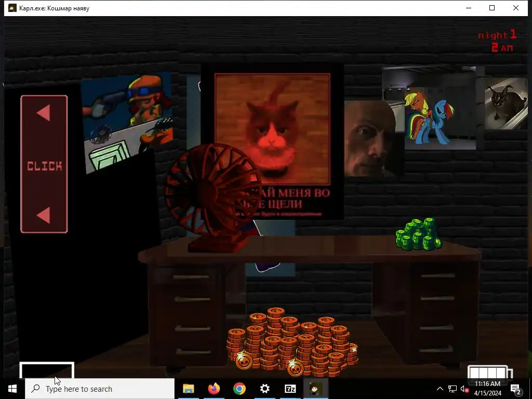Screen dimensions: 532x399
Task: Open Settings gear in taskbar
Action: [x=264, y=389]
